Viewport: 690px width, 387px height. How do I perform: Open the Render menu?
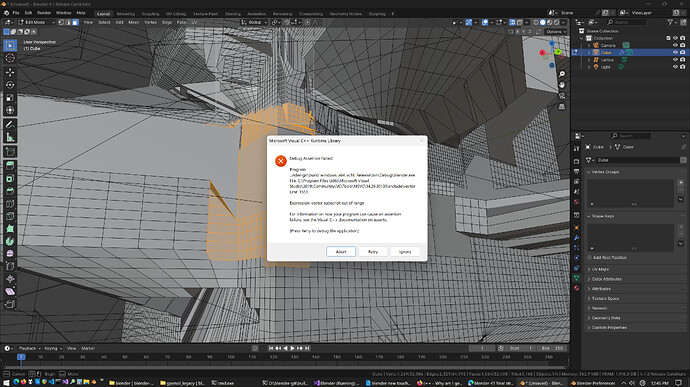pyautogui.click(x=44, y=13)
